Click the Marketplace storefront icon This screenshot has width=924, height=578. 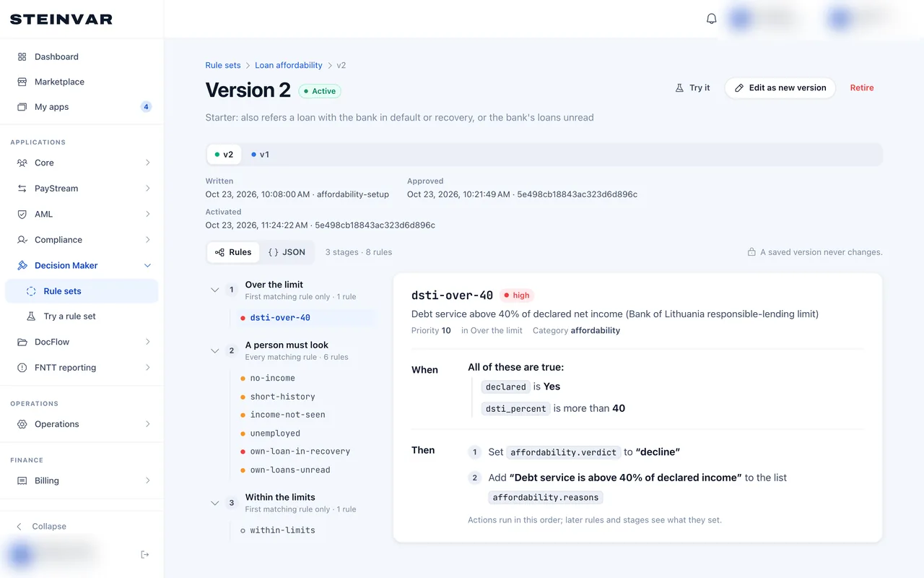[x=22, y=82]
